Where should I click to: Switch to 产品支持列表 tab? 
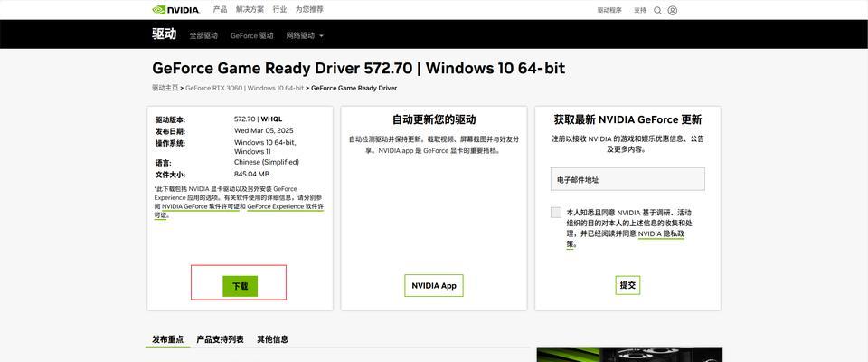click(x=220, y=338)
